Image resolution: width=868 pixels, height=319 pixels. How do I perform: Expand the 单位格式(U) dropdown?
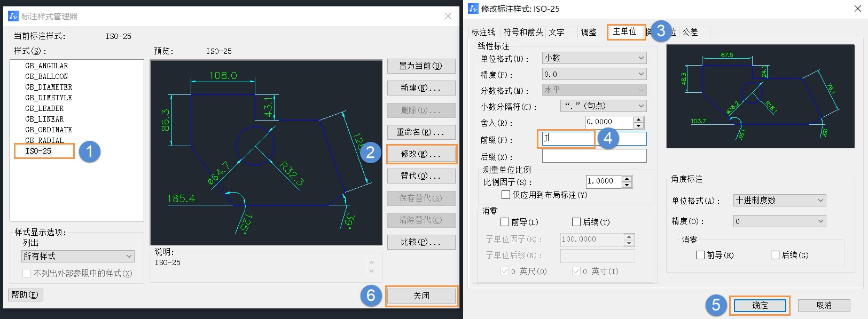pyautogui.click(x=594, y=58)
